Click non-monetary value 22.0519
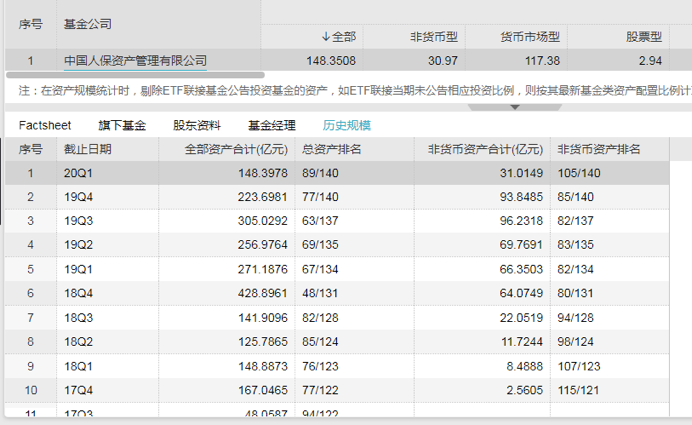 pos(521,318)
